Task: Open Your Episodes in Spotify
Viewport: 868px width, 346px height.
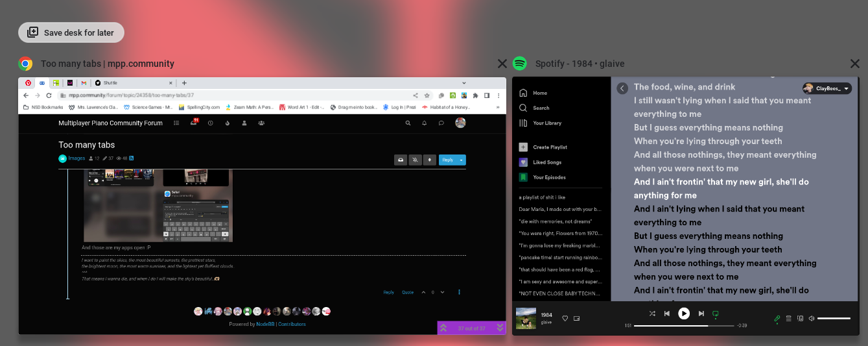Action: [x=542, y=177]
